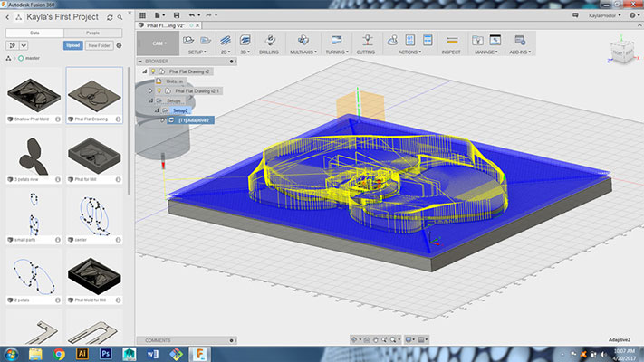644x362 pixels.
Task: Click the Inspect measure icon
Action: (452, 40)
